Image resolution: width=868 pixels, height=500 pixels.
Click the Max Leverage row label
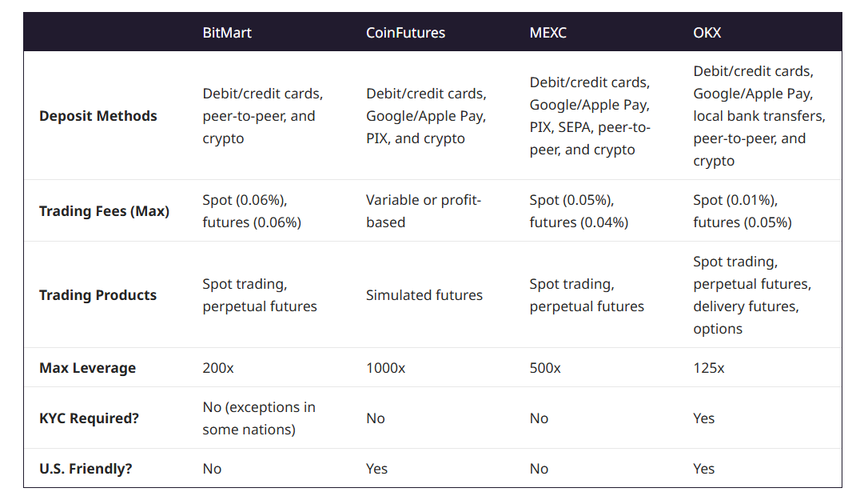pyautogui.click(x=87, y=368)
